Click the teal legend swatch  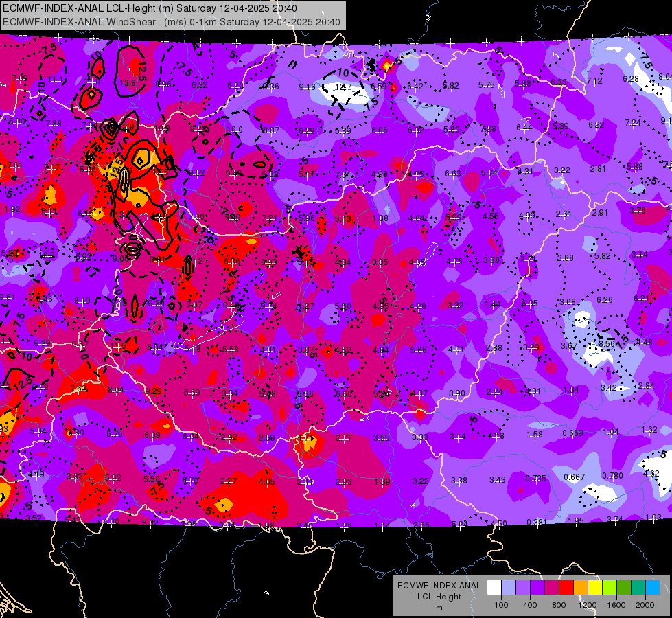(x=638, y=587)
